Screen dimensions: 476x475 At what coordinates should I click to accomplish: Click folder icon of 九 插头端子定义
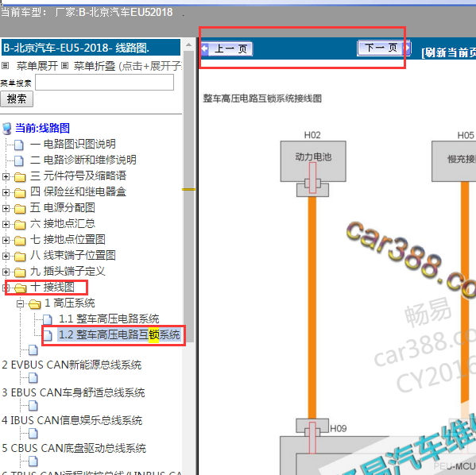click(x=20, y=272)
